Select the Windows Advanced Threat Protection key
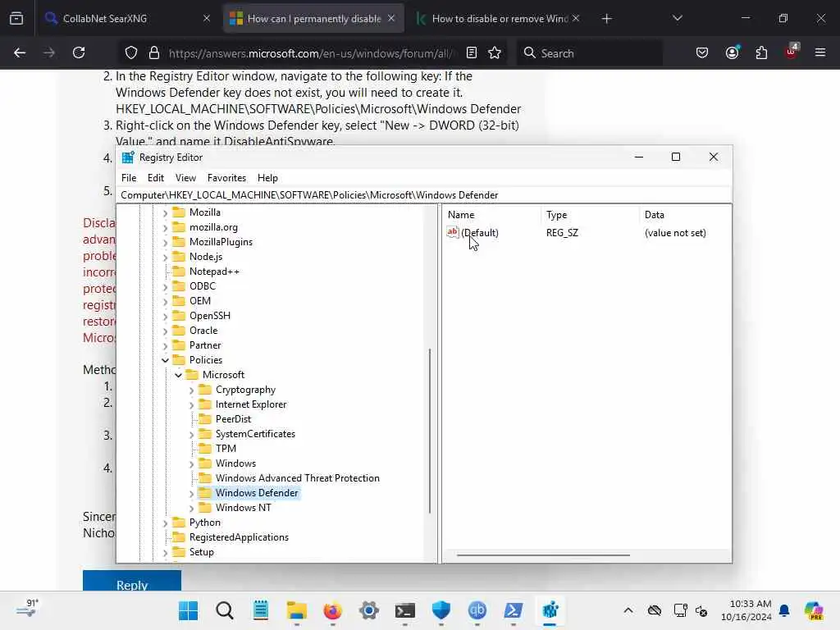840x630 pixels. [x=297, y=478]
